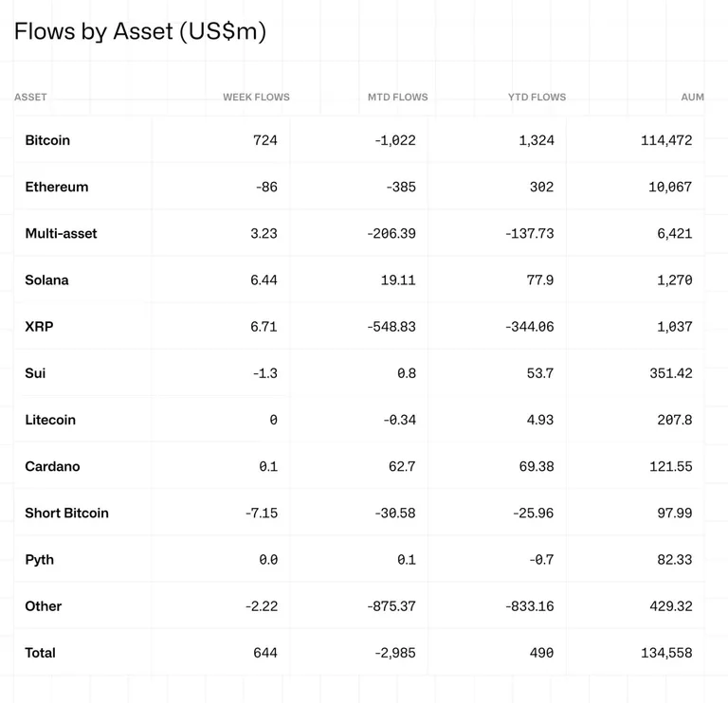Image resolution: width=728 pixels, height=703 pixels.
Task: Select the Solana row label
Action: (x=46, y=280)
